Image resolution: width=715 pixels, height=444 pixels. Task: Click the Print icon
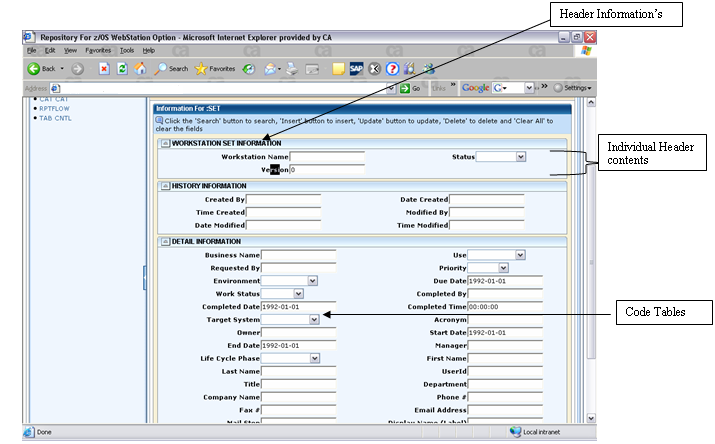coord(292,69)
